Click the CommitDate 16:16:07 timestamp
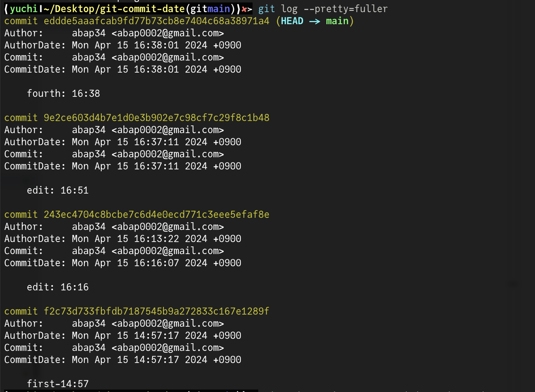The image size is (535, 392). [x=157, y=263]
